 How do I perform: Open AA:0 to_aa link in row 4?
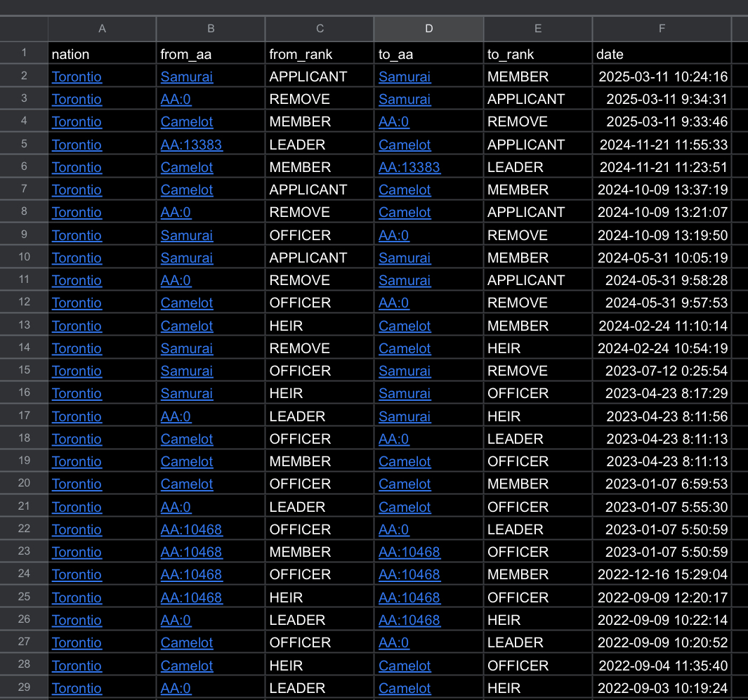tap(393, 121)
